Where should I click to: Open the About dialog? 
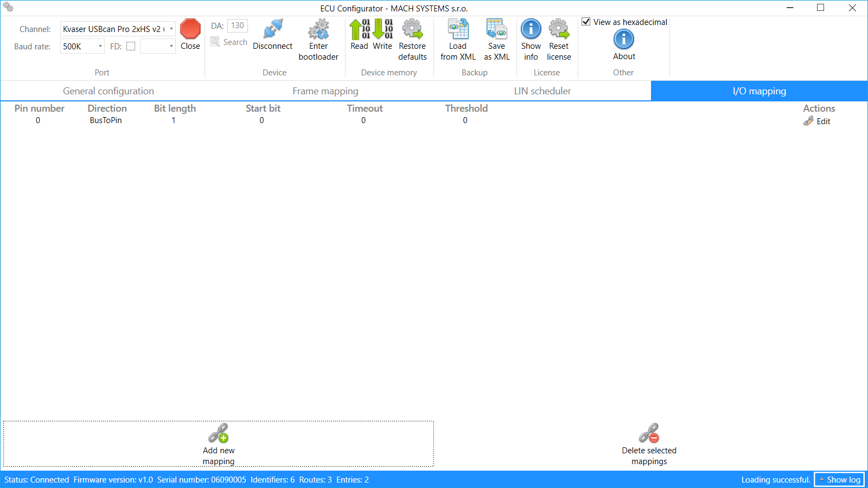pyautogui.click(x=623, y=40)
